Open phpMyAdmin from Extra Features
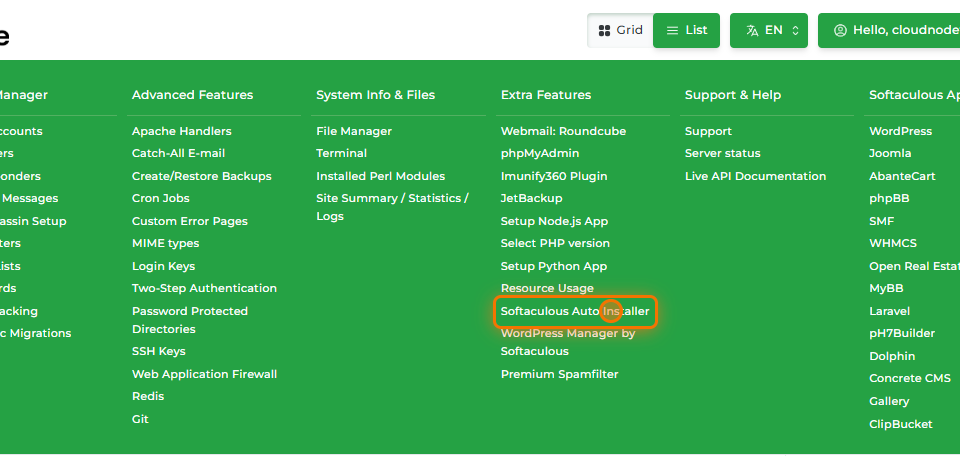Screen dimensions: 960x456 [539, 153]
